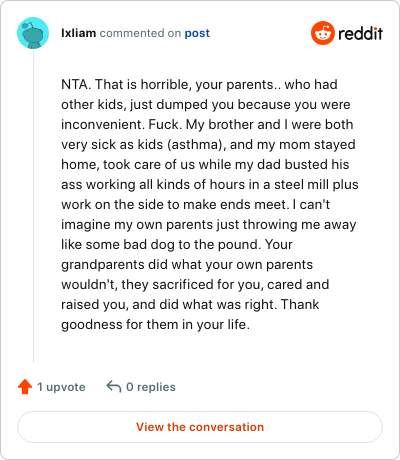The width and height of the screenshot is (400, 460).
Task: Click "goodness for them in your life" line
Action: pyautogui.click(x=155, y=325)
